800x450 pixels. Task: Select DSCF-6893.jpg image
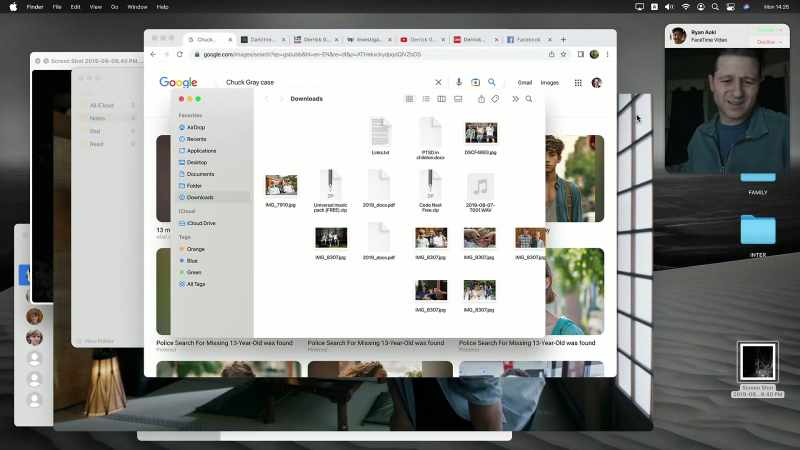pyautogui.click(x=481, y=138)
